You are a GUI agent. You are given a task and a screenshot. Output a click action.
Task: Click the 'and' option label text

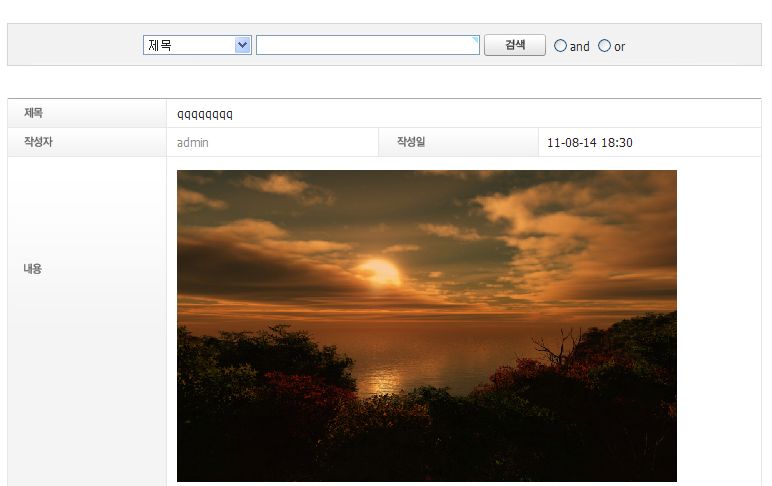pos(580,46)
